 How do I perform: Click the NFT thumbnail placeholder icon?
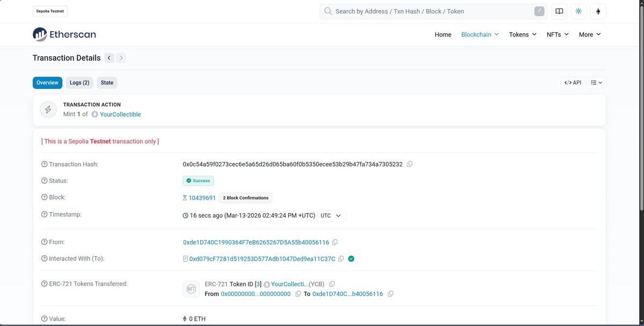[191, 288]
